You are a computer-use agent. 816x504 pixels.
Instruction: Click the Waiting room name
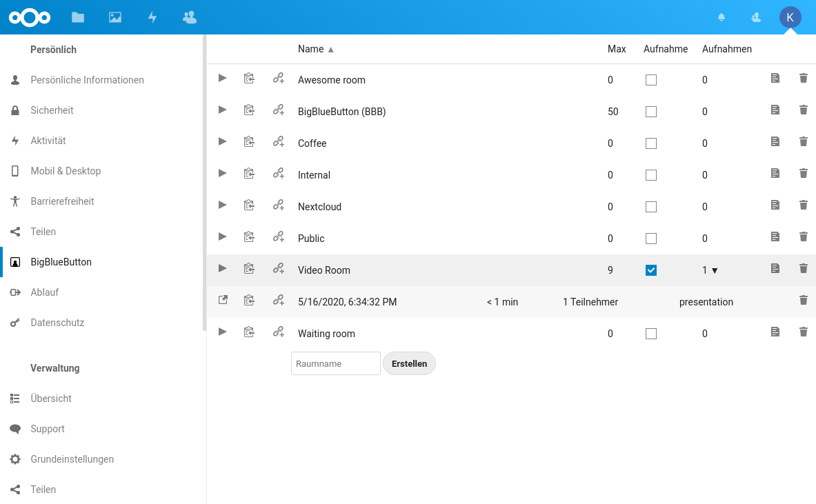point(326,334)
